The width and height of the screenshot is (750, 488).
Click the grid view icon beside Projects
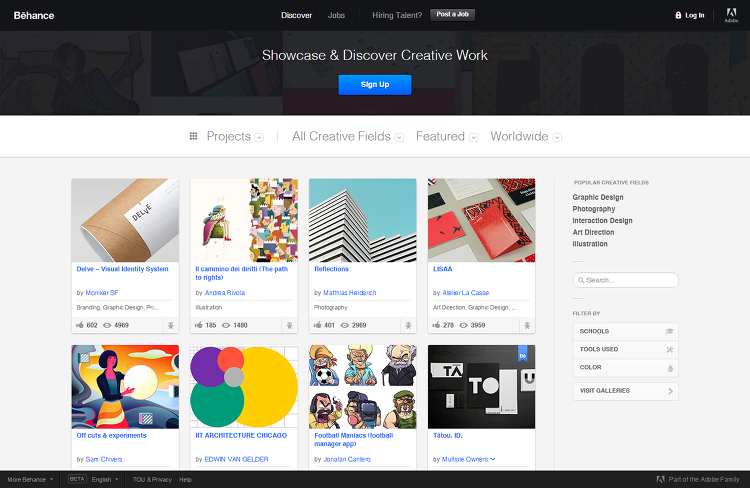(193, 136)
